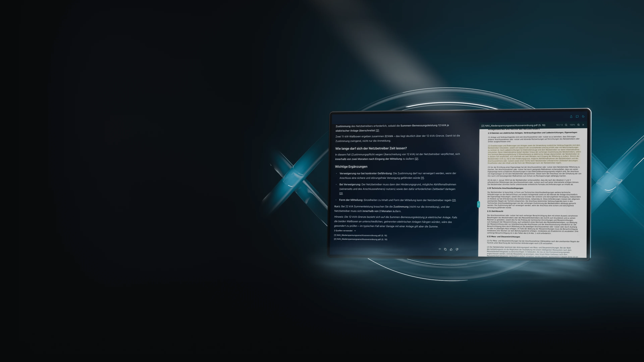Toggle dark mode with the moon icon
Image resolution: width=644 pixels, height=362 pixels.
pyautogui.click(x=583, y=116)
